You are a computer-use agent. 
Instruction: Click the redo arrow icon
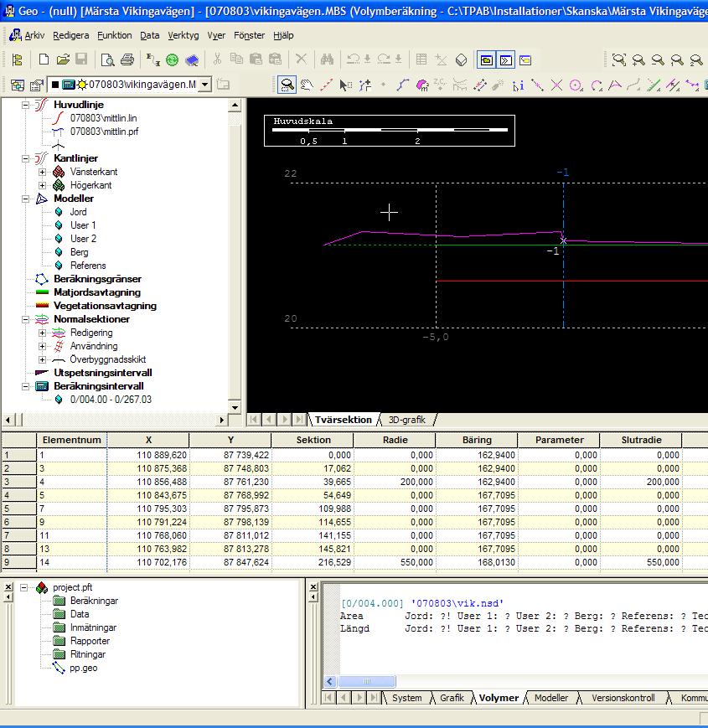384,59
